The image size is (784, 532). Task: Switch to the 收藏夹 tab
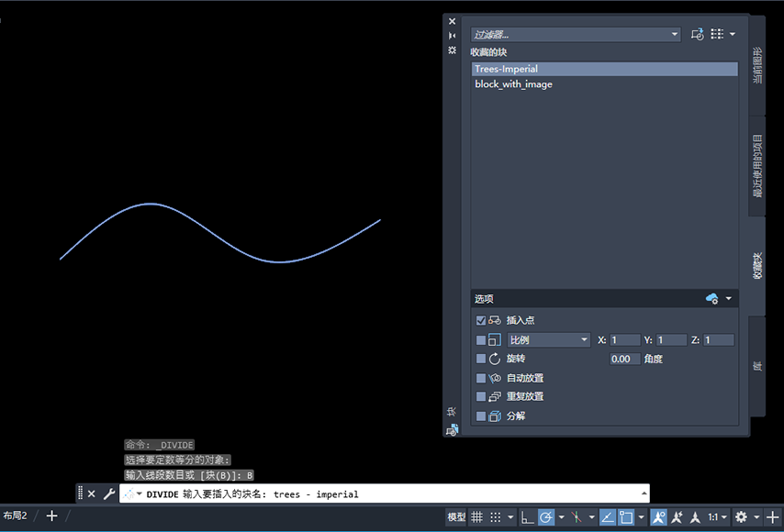click(x=757, y=266)
